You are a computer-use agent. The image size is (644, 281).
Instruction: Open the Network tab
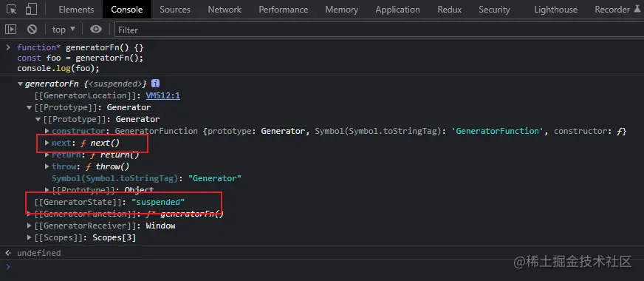coord(225,9)
